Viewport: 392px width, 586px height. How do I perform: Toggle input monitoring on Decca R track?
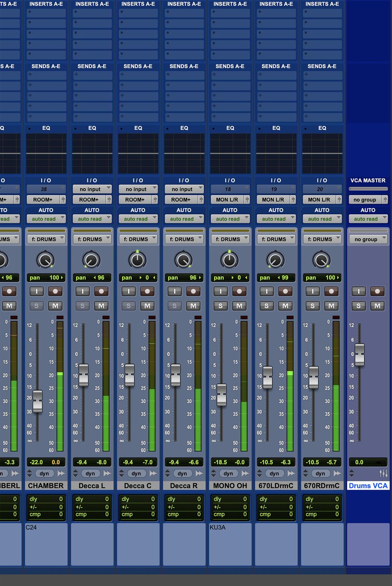point(175,291)
